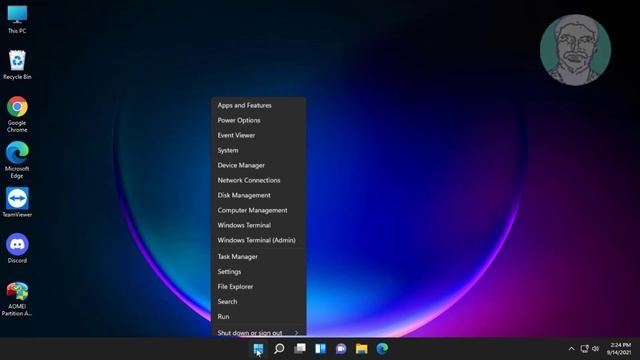
Task: Open the TeamViewer desktop icon
Action: tap(17, 202)
